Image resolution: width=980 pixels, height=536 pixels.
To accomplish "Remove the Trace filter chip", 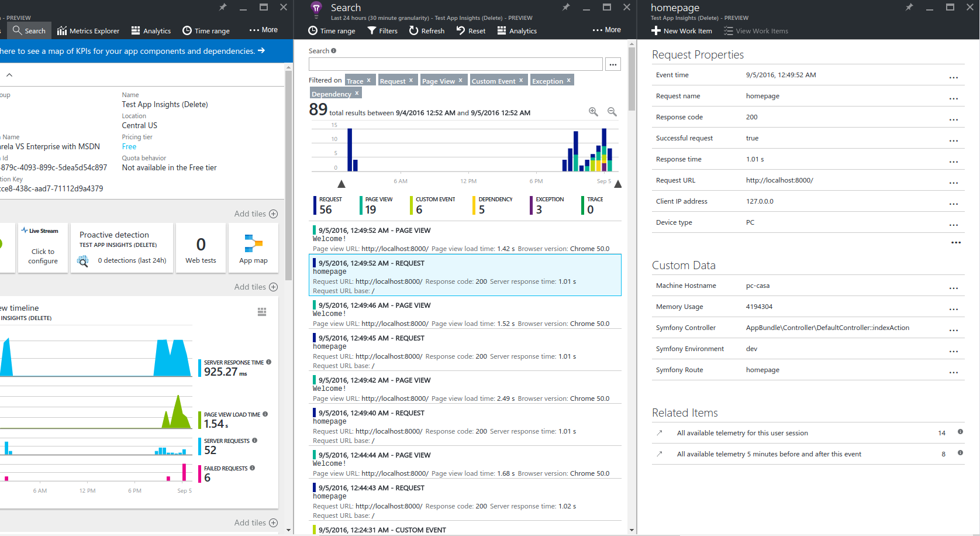I will click(369, 80).
